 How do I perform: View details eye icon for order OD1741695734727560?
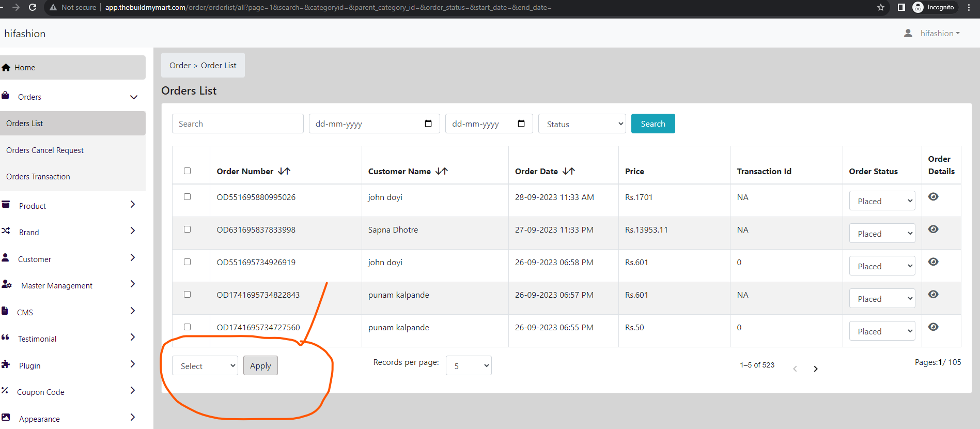934,327
